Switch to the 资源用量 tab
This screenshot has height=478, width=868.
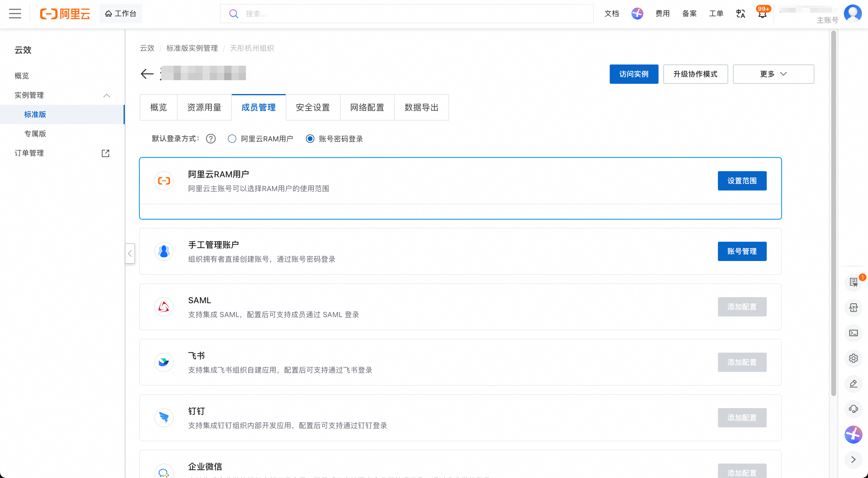pyautogui.click(x=204, y=108)
